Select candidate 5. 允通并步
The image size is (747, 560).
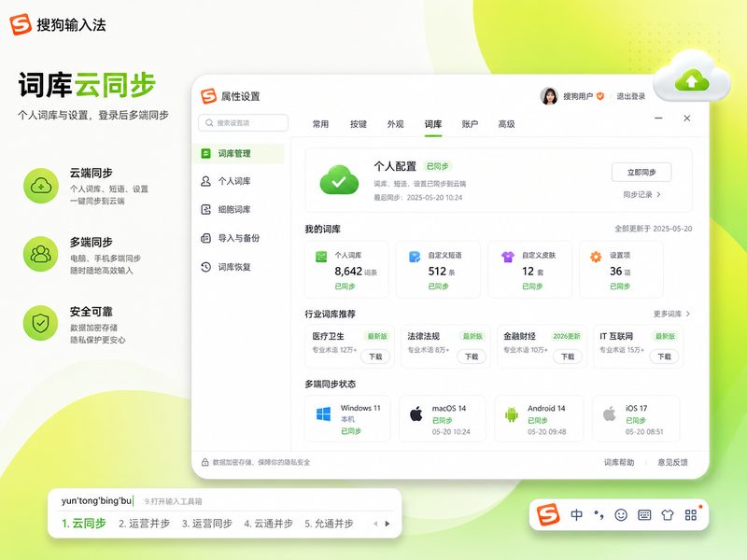point(329,524)
